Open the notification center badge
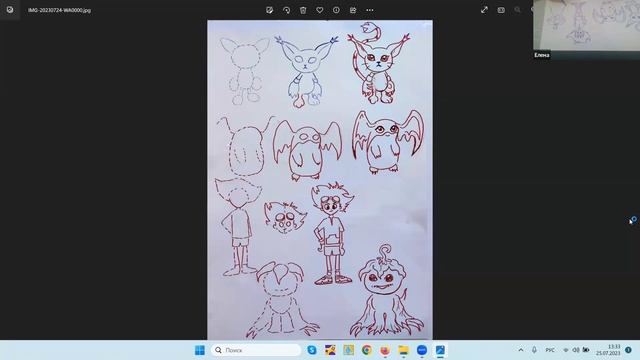The height and width of the screenshot is (360, 640). pyautogui.click(x=628, y=350)
